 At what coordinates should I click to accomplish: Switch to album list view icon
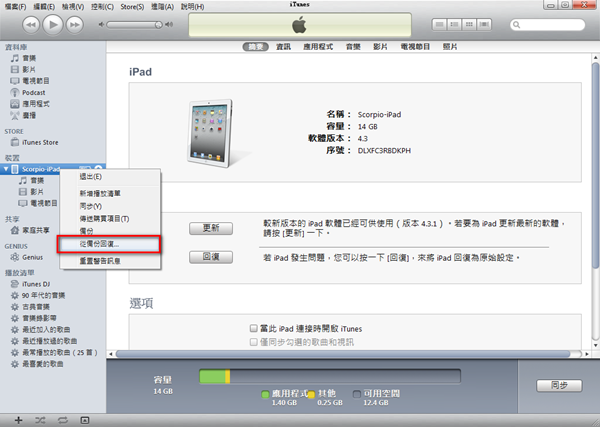click(x=454, y=24)
